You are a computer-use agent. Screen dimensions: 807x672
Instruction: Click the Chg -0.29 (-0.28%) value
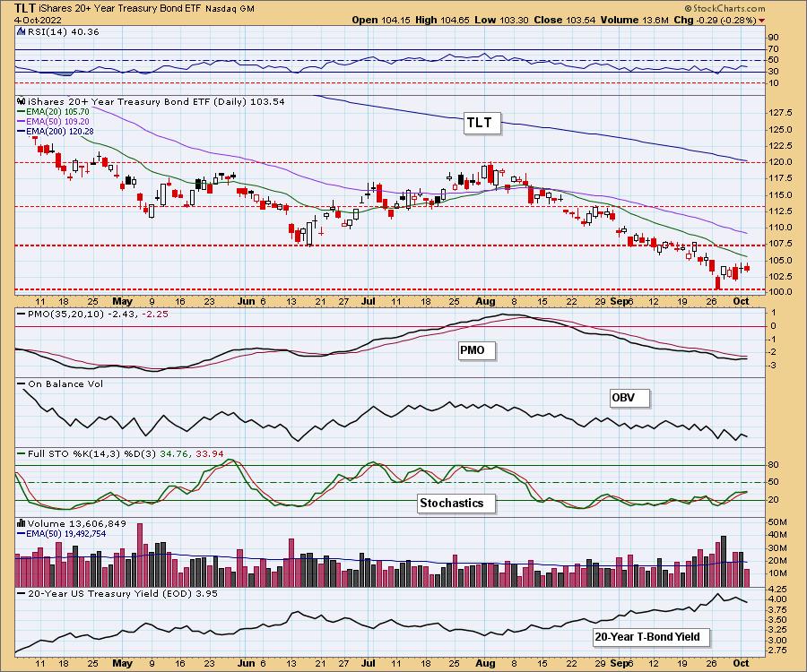(715, 20)
